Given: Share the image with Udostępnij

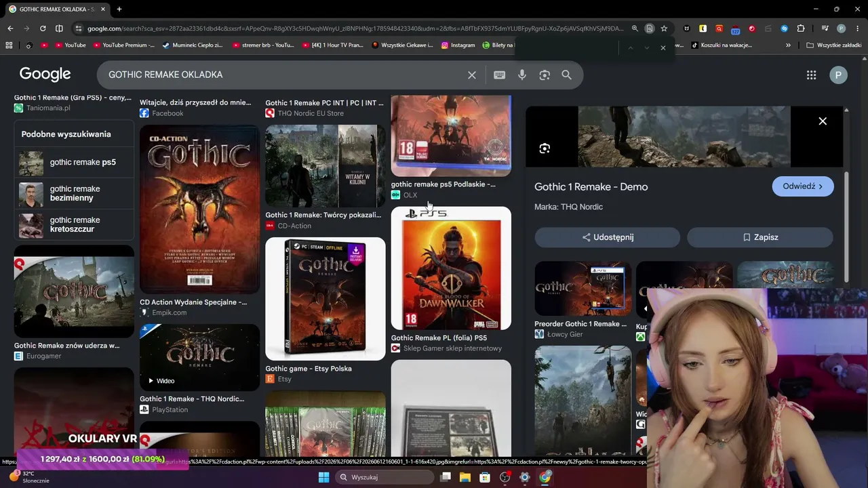Looking at the screenshot, I should click(608, 237).
